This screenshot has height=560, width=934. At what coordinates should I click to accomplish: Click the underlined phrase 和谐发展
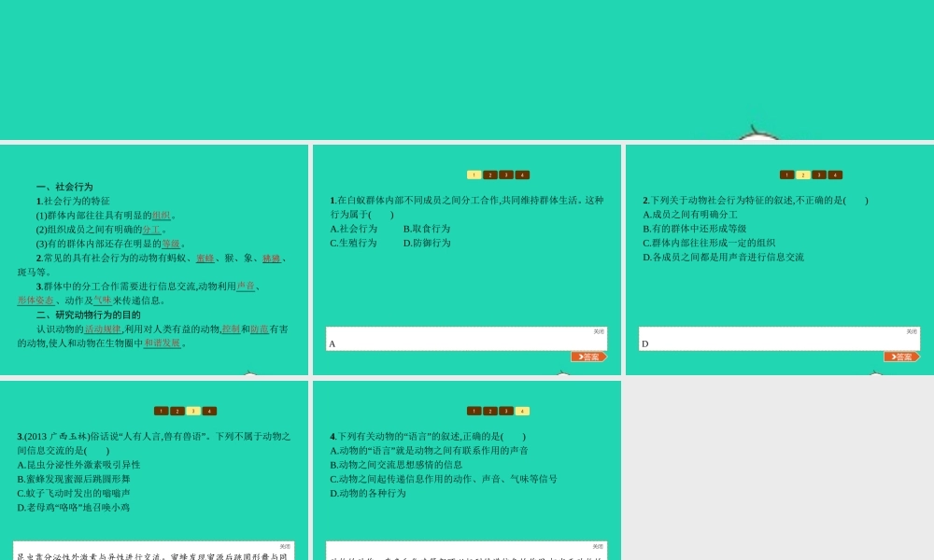162,343
